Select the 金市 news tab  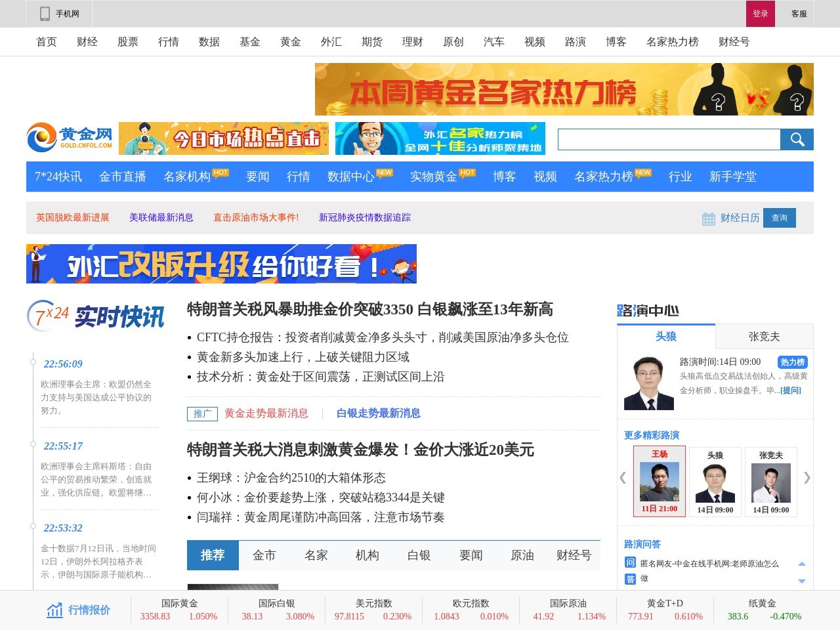coord(264,555)
